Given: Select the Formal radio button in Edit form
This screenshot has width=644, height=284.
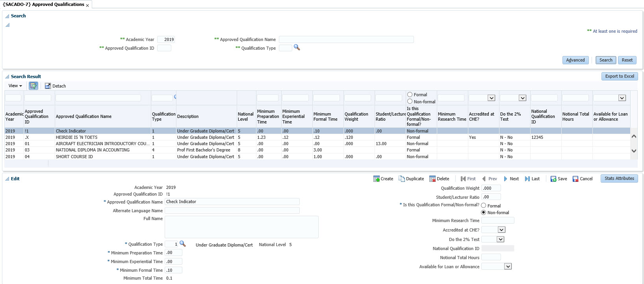Looking at the screenshot, I should [x=484, y=206].
